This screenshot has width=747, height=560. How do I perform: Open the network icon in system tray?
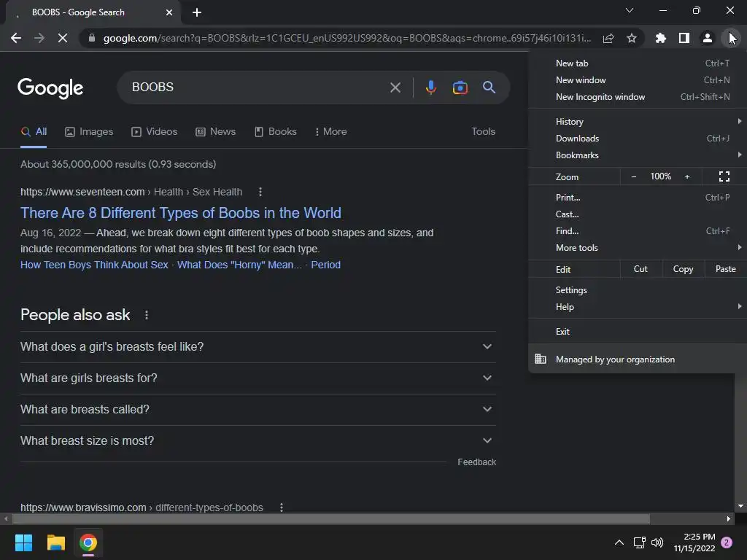pos(639,542)
